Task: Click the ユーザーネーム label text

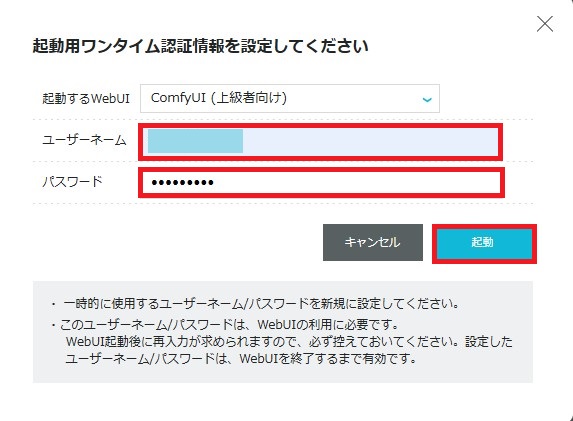Action: point(84,140)
